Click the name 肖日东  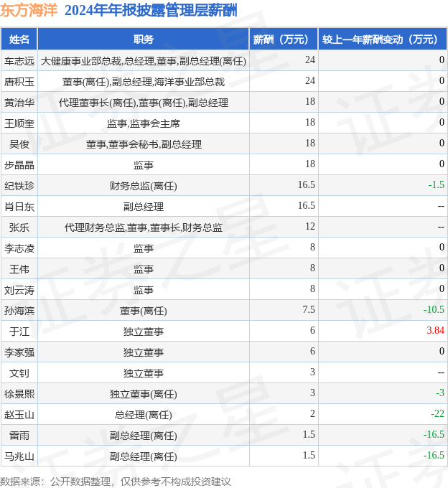(19, 207)
